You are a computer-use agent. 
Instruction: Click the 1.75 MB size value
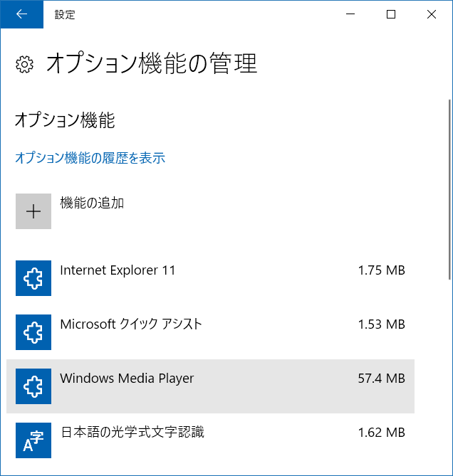pyautogui.click(x=382, y=270)
